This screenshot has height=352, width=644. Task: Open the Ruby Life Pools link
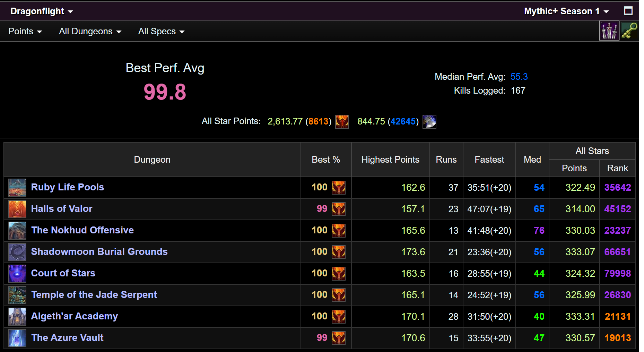[68, 187]
